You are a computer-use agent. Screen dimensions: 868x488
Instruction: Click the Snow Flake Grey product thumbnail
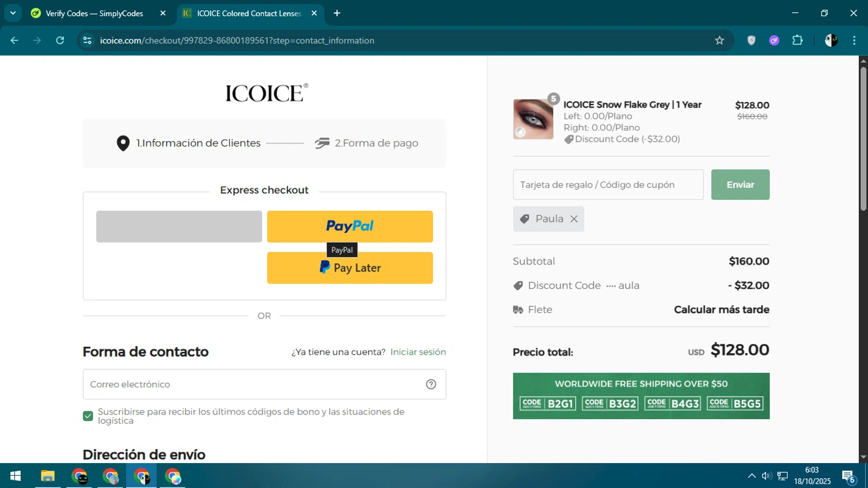pyautogui.click(x=533, y=119)
